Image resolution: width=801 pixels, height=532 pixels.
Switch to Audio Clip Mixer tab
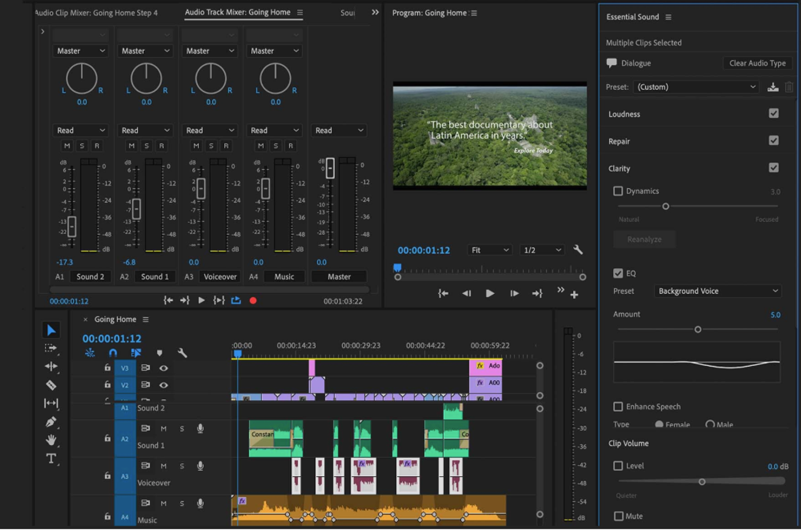point(97,13)
